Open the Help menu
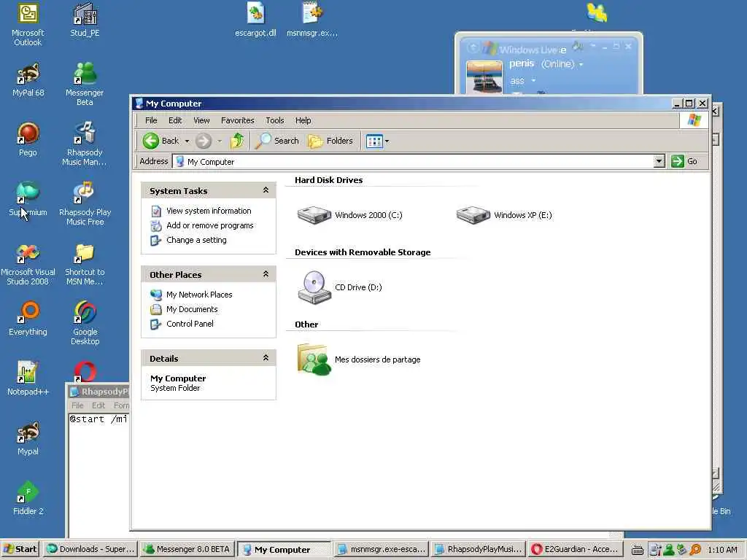Viewport: 747px width, 560px height. click(303, 120)
